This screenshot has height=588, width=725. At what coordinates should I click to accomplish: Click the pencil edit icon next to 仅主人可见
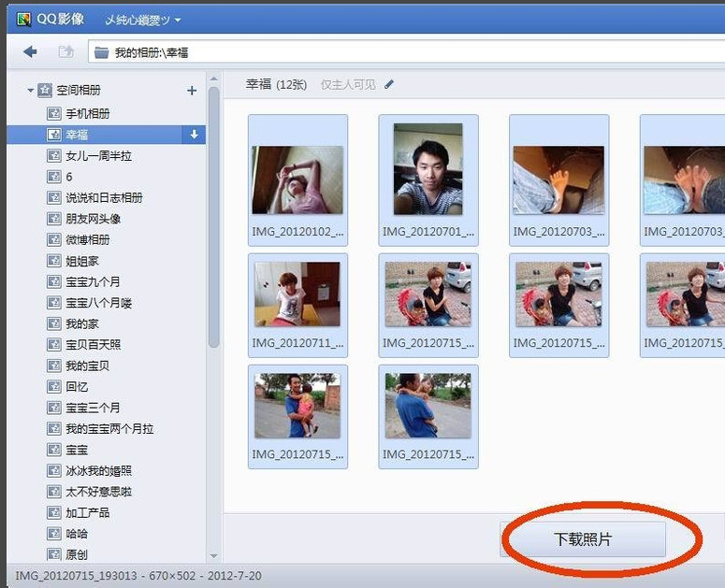pyautogui.click(x=389, y=85)
